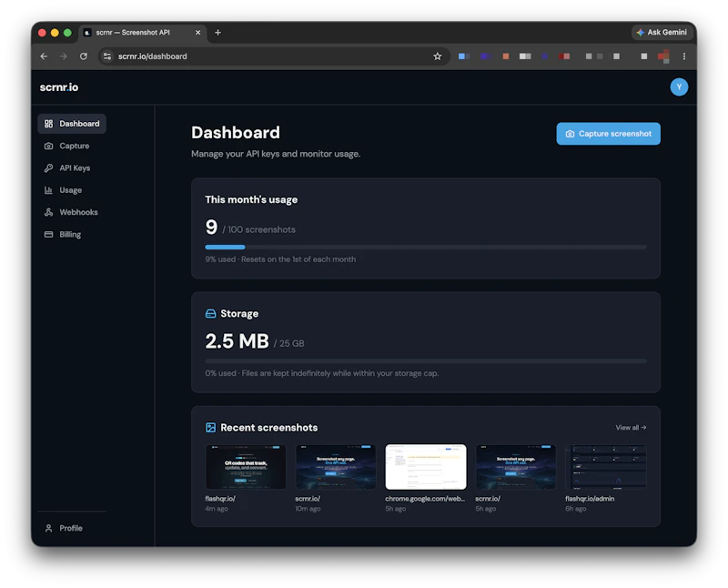Image resolution: width=728 pixels, height=588 pixels.
Task: Open the 5h ago scrnr.io/ thumbnail
Action: pos(516,467)
